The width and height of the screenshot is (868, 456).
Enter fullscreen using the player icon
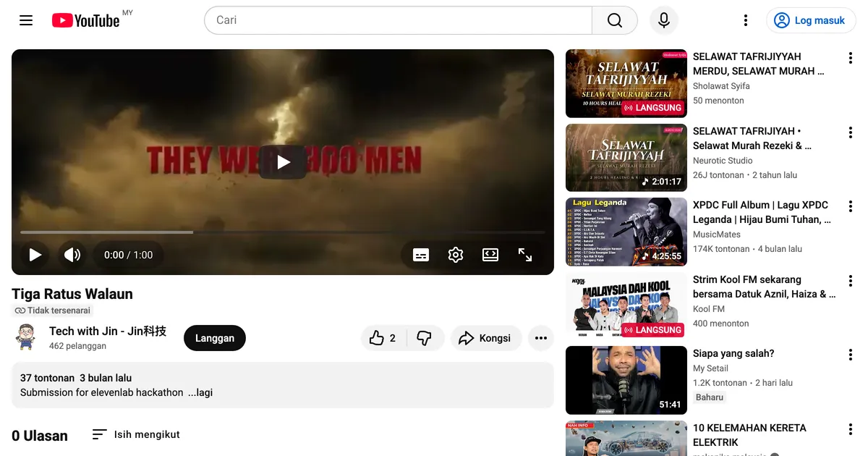pos(525,255)
